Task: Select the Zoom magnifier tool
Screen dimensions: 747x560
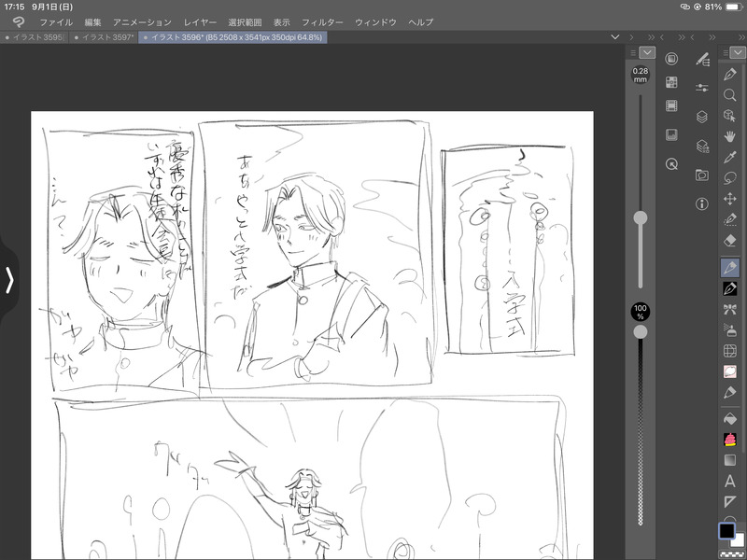Action: click(729, 95)
